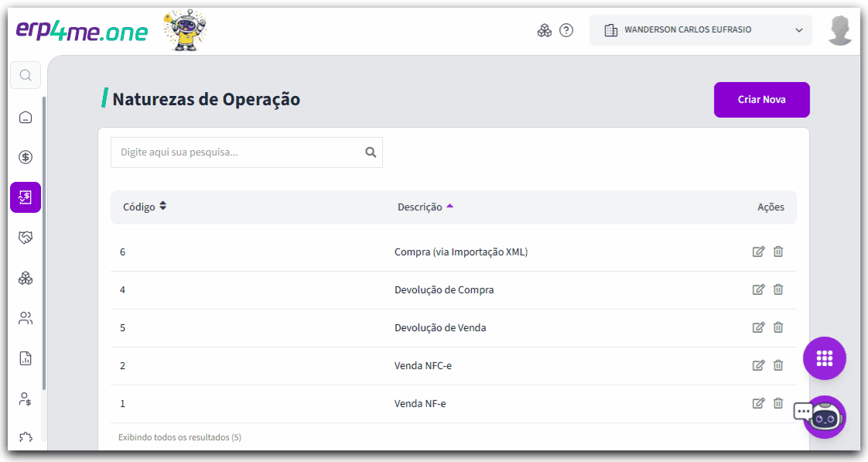Sort table by Código column
This screenshot has width=868, height=462.
point(145,207)
